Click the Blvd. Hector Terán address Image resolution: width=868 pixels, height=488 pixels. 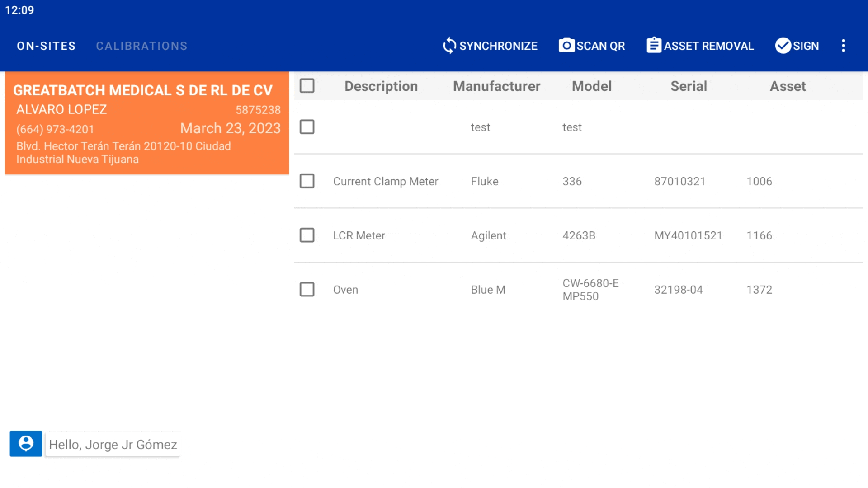123,153
